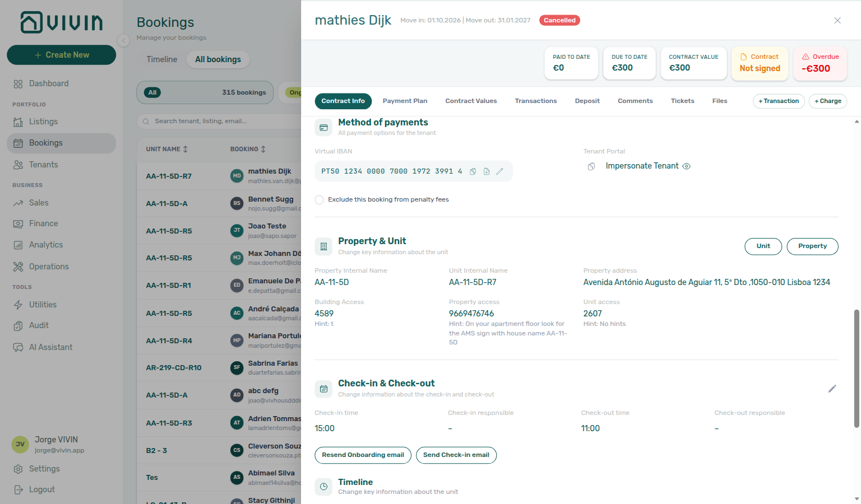Open the Property details button

(x=812, y=246)
